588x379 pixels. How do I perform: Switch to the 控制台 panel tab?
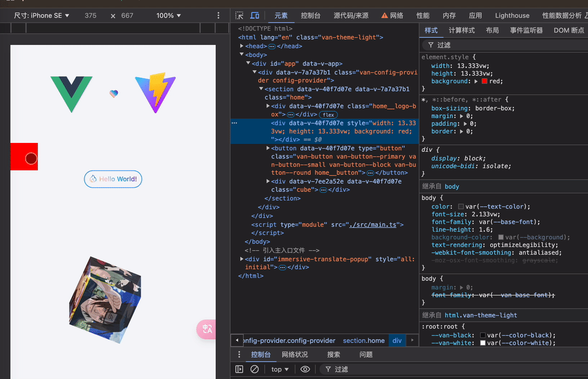point(310,15)
